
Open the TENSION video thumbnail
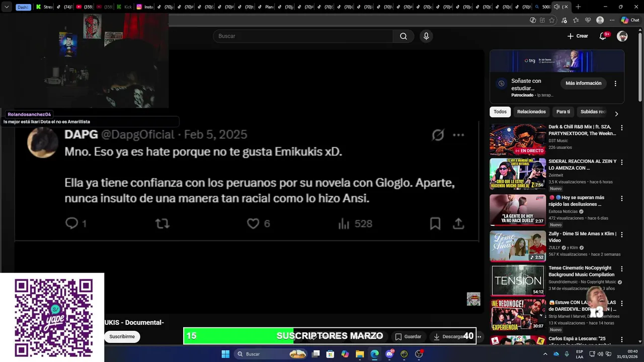point(518,281)
